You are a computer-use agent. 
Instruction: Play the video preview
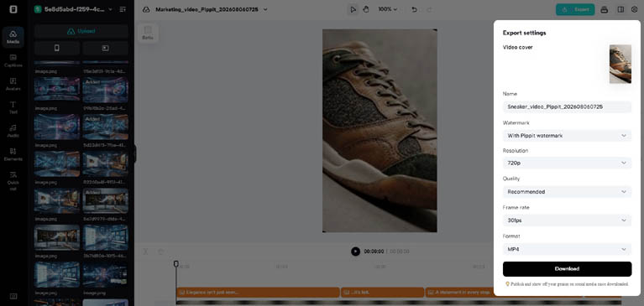(355, 252)
